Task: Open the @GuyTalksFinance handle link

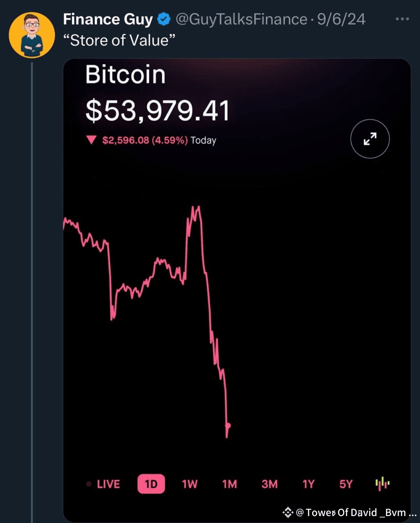Action: click(x=241, y=19)
